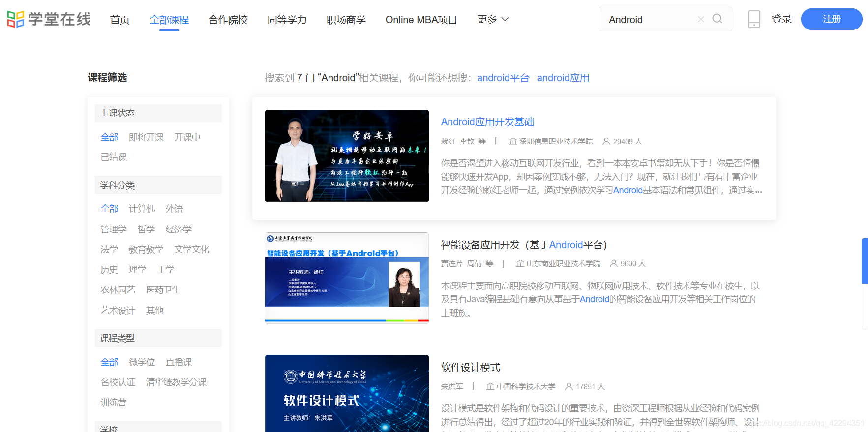Open the 软件设计模式 course thumbnail

(347, 393)
